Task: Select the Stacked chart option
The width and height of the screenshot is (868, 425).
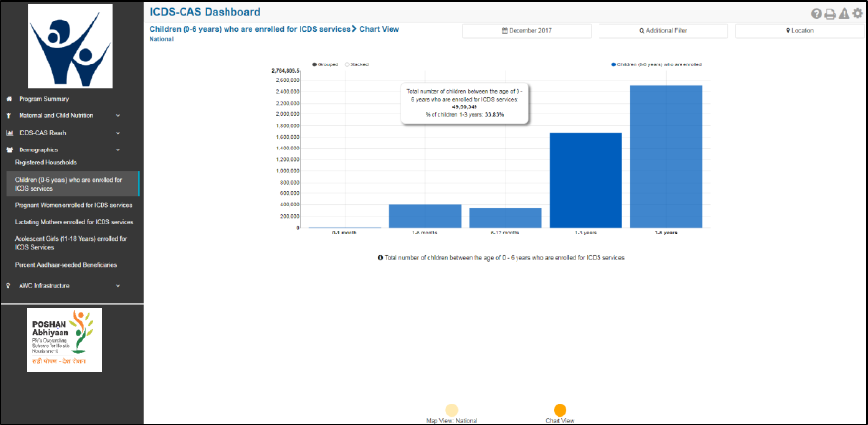Action: click(x=356, y=64)
